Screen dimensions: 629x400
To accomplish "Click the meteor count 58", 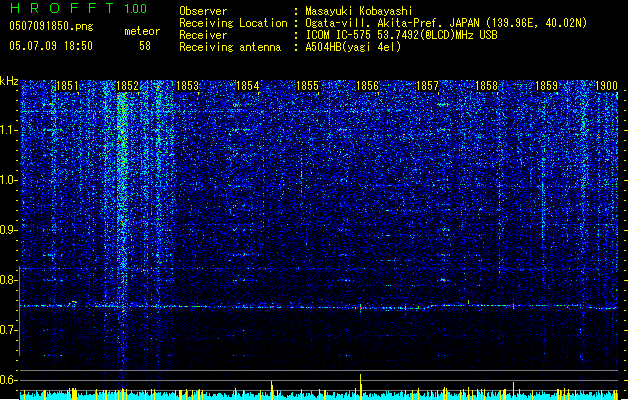I will pos(145,46).
